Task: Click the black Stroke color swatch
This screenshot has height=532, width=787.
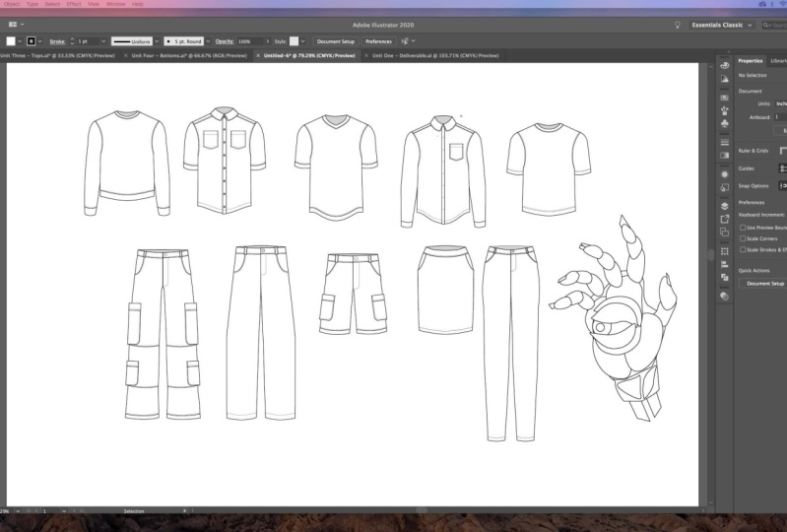Action: 32,41
